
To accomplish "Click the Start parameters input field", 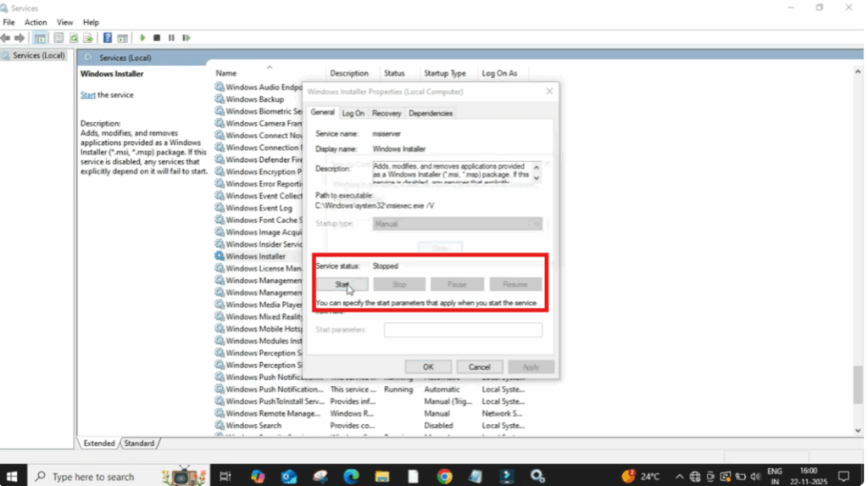I will point(463,330).
